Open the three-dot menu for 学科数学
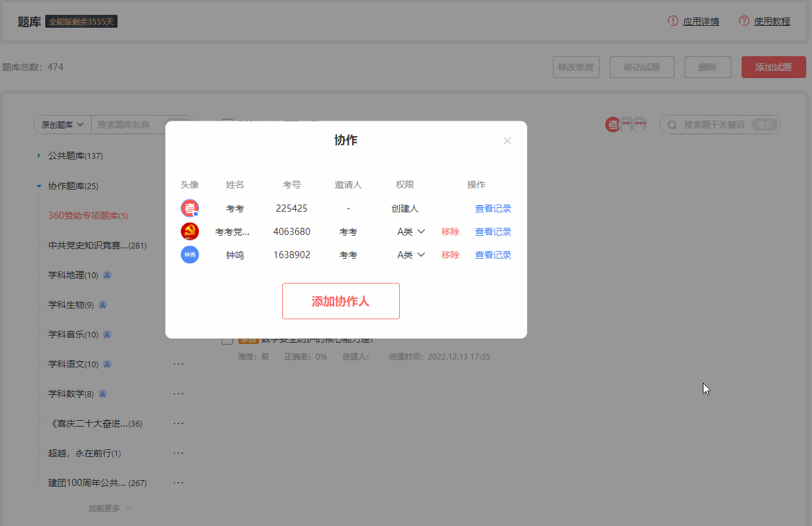The height and width of the screenshot is (526, 812). pos(178,394)
